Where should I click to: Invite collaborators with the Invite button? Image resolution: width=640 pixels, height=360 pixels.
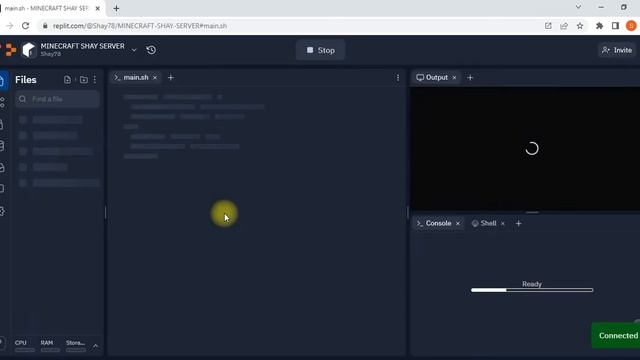click(617, 50)
